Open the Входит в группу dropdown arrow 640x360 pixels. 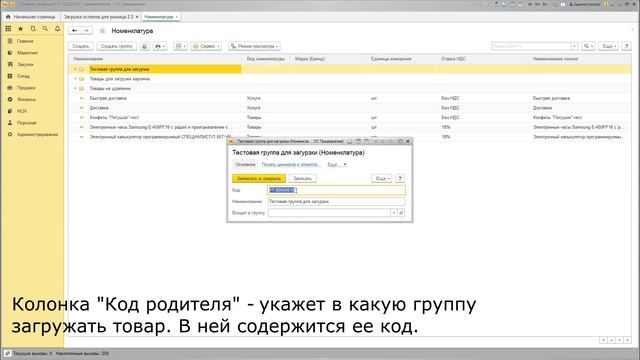click(x=393, y=213)
